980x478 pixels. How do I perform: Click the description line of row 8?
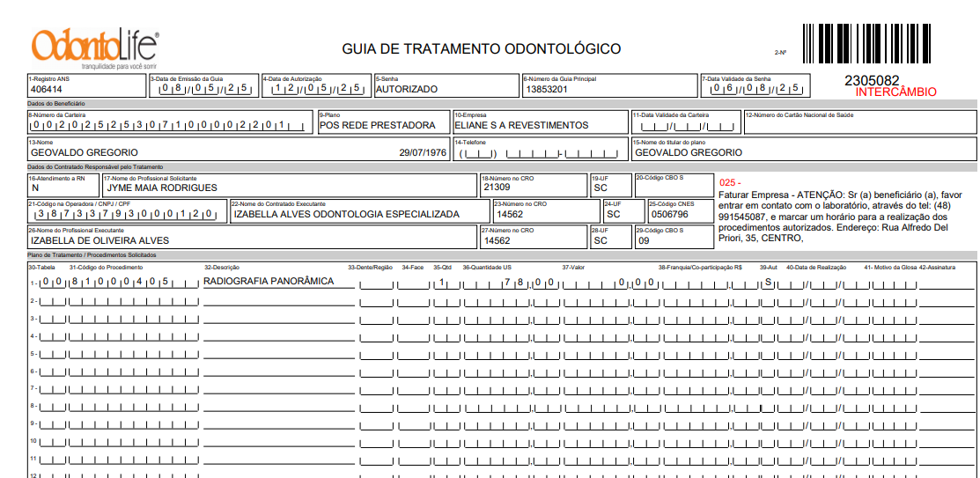[279, 408]
